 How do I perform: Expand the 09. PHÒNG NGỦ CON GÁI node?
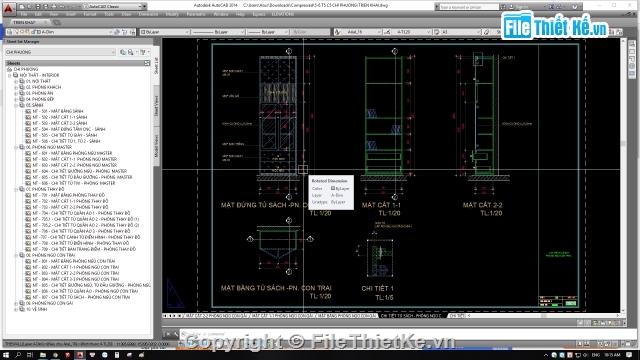click(16, 303)
